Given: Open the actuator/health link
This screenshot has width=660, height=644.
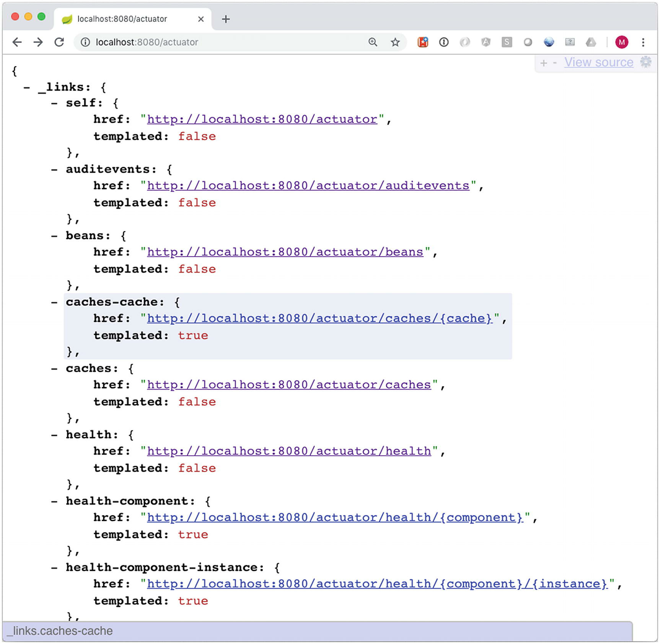Looking at the screenshot, I should [x=289, y=451].
